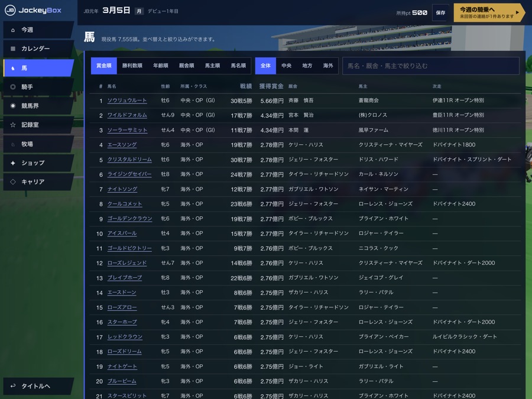Click the 保存 save button
This screenshot has height=399, width=532.
pyautogui.click(x=440, y=12)
